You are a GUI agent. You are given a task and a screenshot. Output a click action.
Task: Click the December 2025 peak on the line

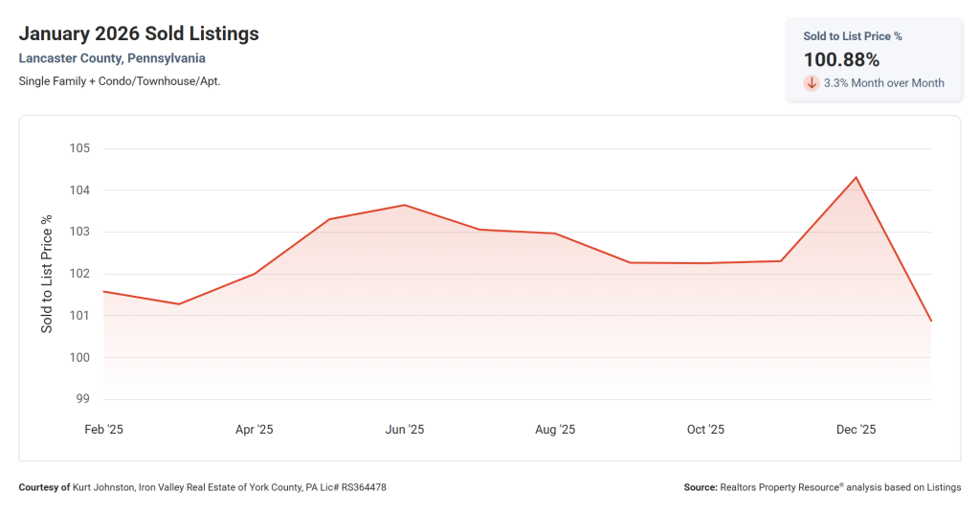856,177
